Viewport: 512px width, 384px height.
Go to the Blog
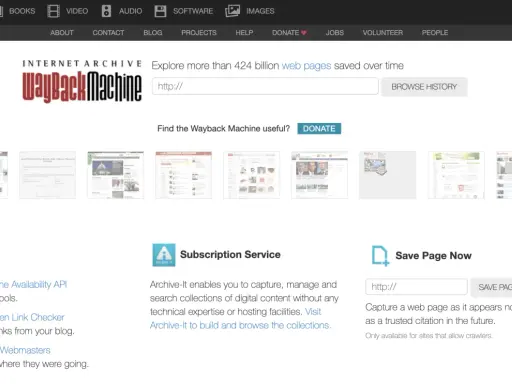(x=153, y=33)
